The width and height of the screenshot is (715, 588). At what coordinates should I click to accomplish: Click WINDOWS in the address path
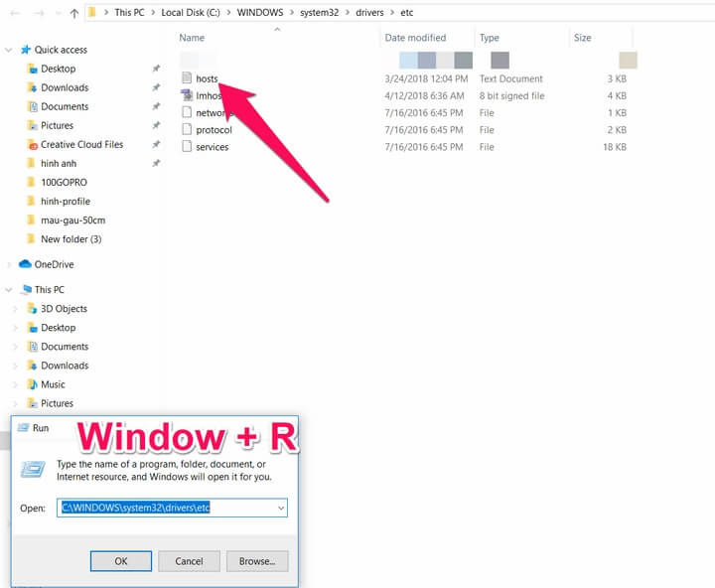260,13
